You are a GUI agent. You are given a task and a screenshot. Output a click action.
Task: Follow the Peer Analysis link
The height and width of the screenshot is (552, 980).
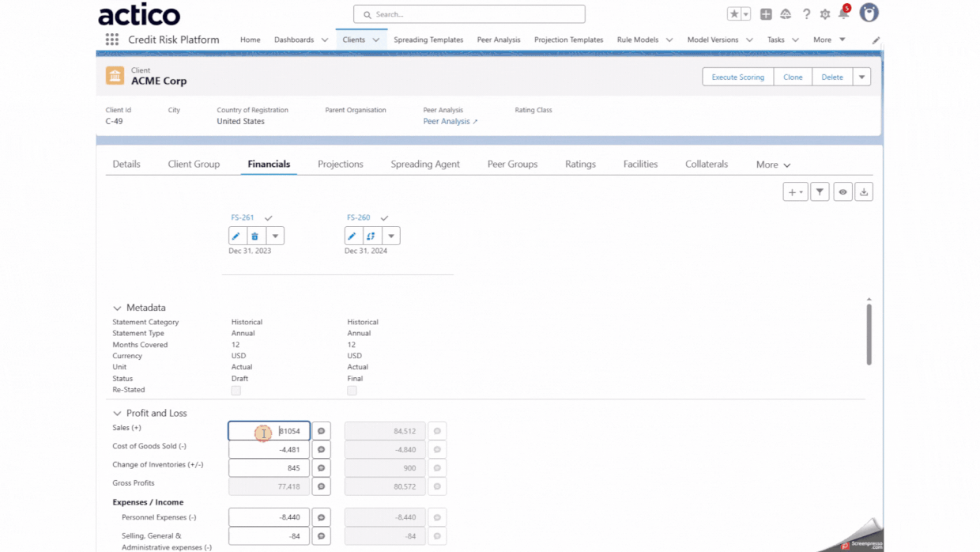click(x=447, y=121)
